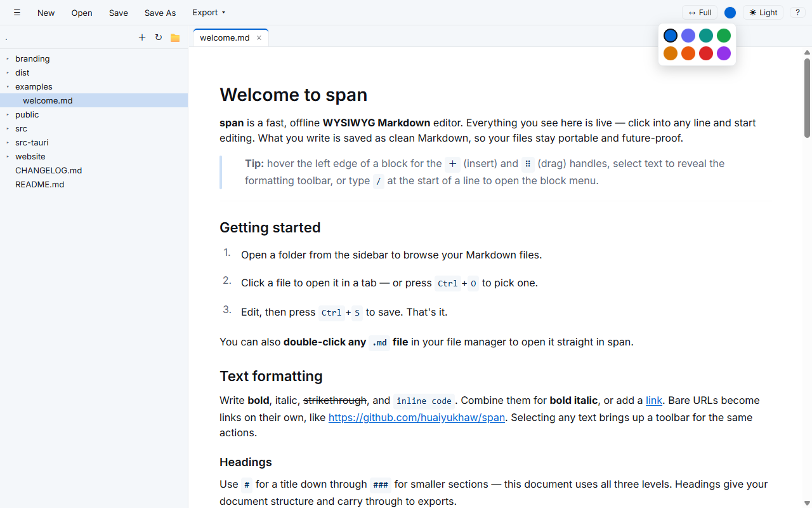Screen dimensions: 812x508
Task: Open the github.com/huaiyukhaw/span link
Action: tap(417, 417)
